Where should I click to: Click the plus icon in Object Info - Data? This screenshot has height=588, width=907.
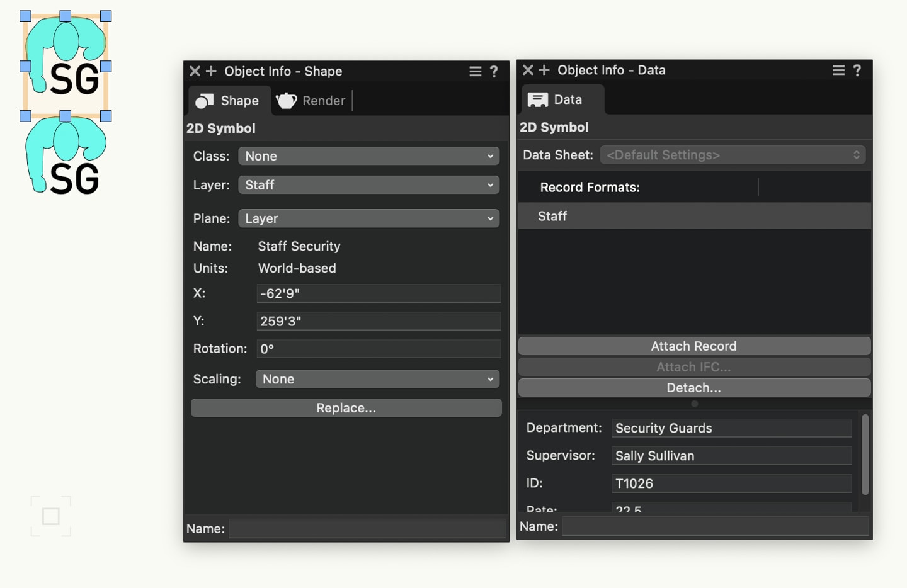[x=545, y=70]
